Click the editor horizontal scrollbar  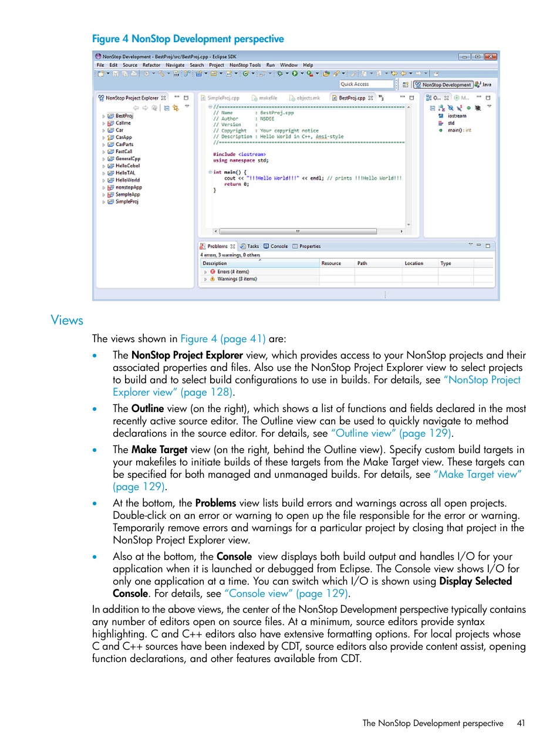point(308,231)
